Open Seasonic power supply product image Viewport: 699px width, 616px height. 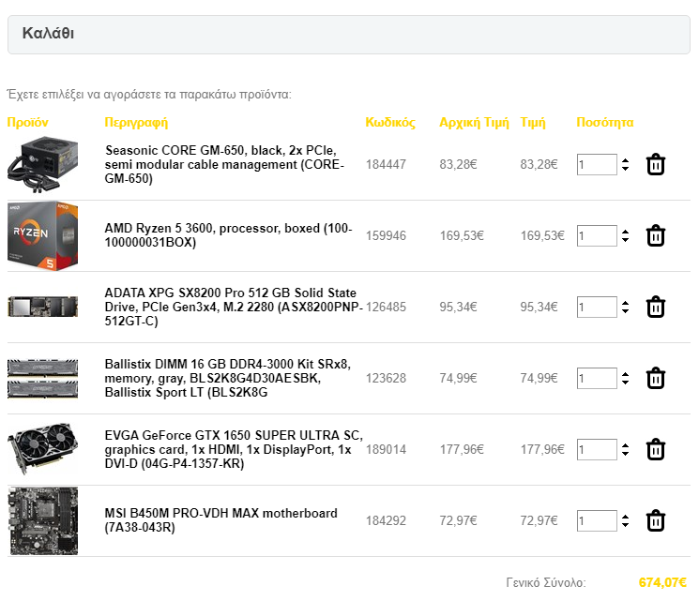[43, 164]
